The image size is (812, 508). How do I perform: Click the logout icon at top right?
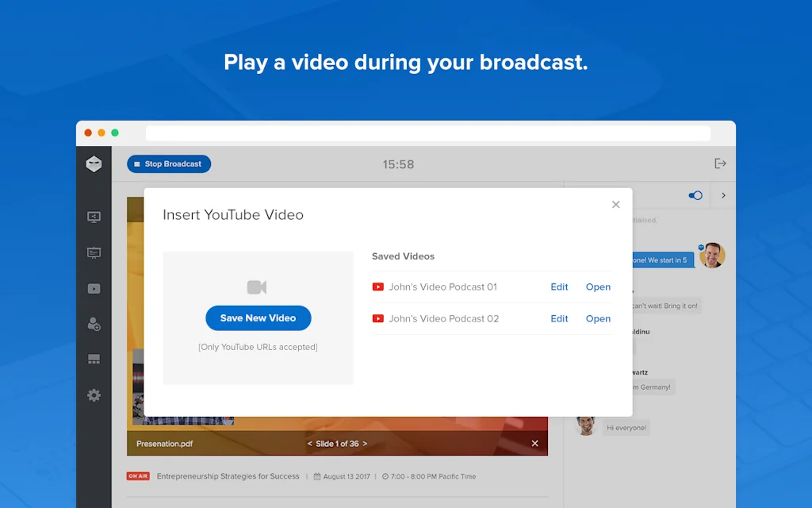click(x=720, y=163)
